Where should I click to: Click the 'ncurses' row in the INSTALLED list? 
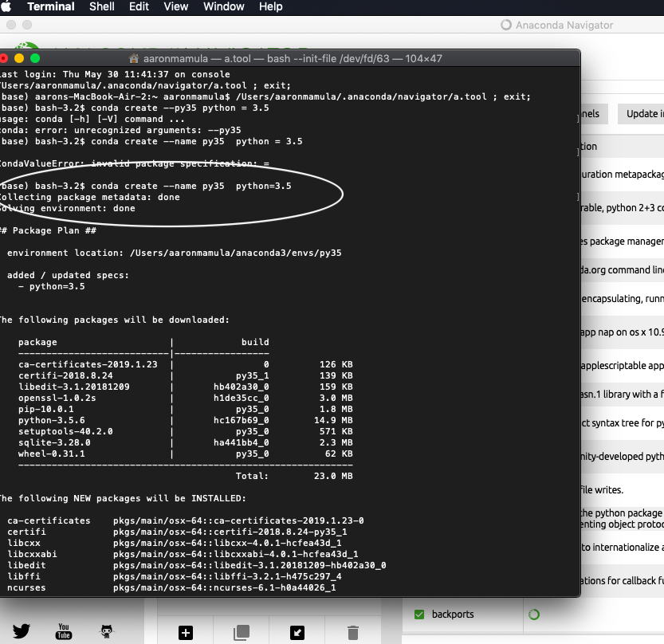coord(171,587)
